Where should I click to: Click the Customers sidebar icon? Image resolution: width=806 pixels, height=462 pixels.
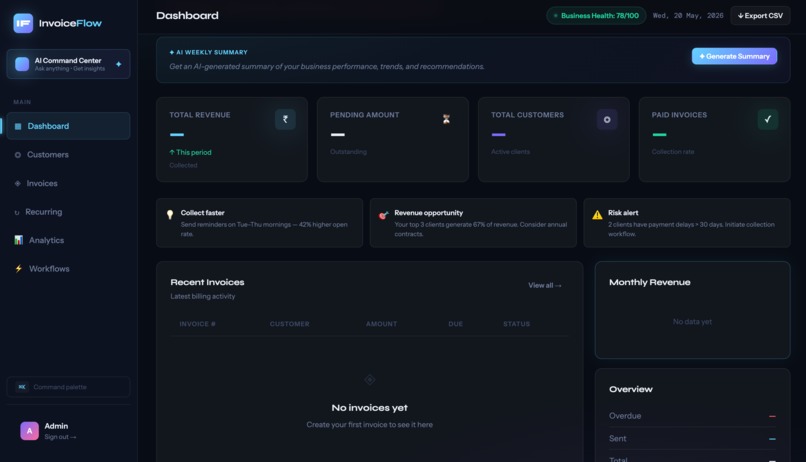(17, 155)
